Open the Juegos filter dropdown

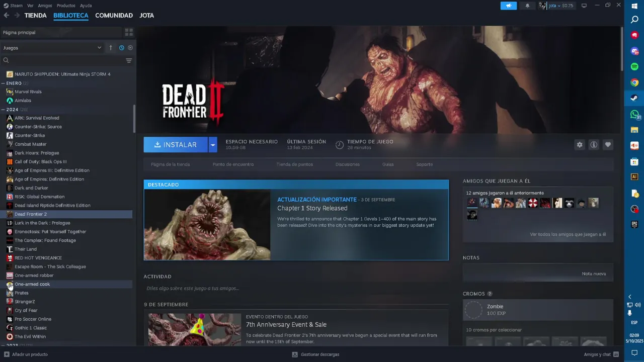[52, 48]
